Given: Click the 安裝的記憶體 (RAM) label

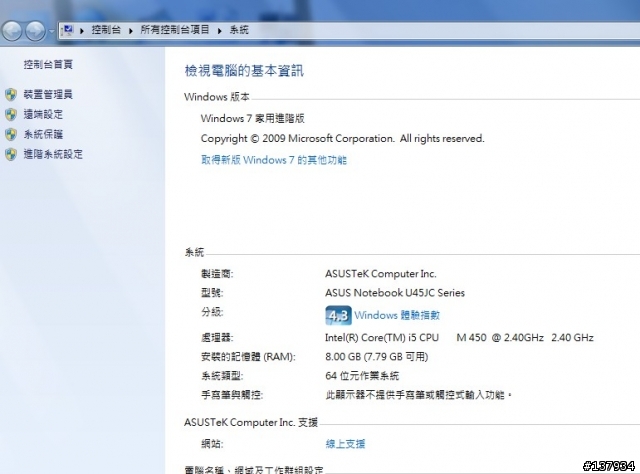Looking at the screenshot, I should [248, 357].
